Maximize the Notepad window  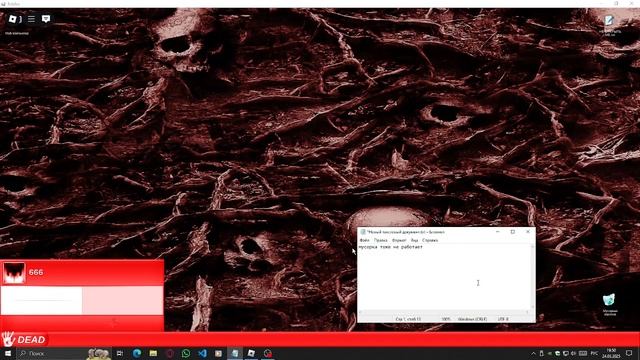[x=513, y=232]
